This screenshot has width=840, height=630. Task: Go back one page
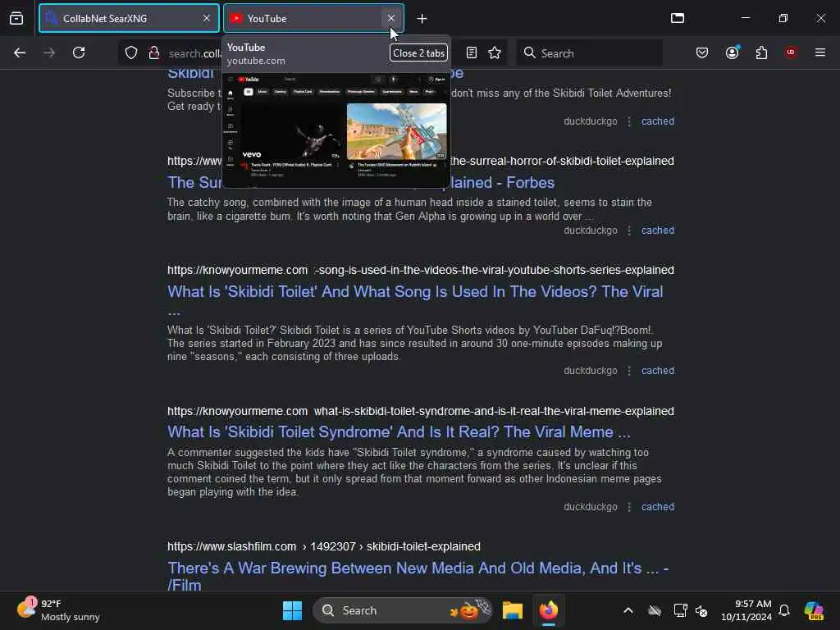tap(20, 52)
